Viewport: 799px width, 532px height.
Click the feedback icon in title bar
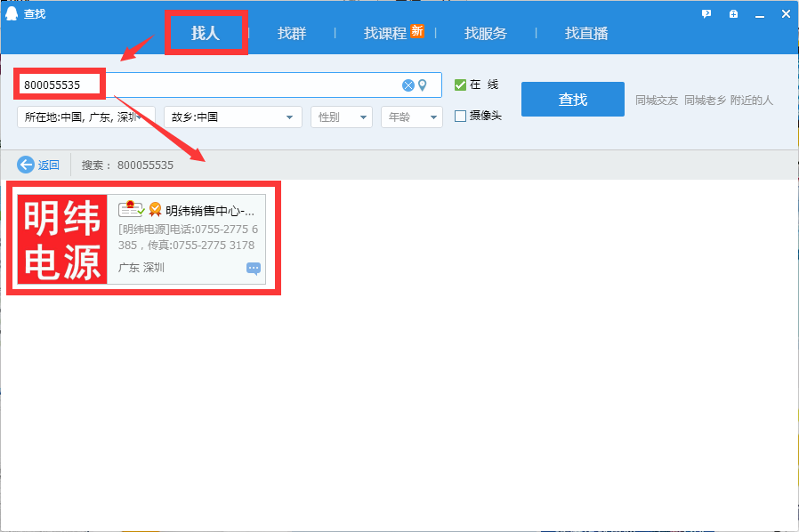pyautogui.click(x=706, y=13)
